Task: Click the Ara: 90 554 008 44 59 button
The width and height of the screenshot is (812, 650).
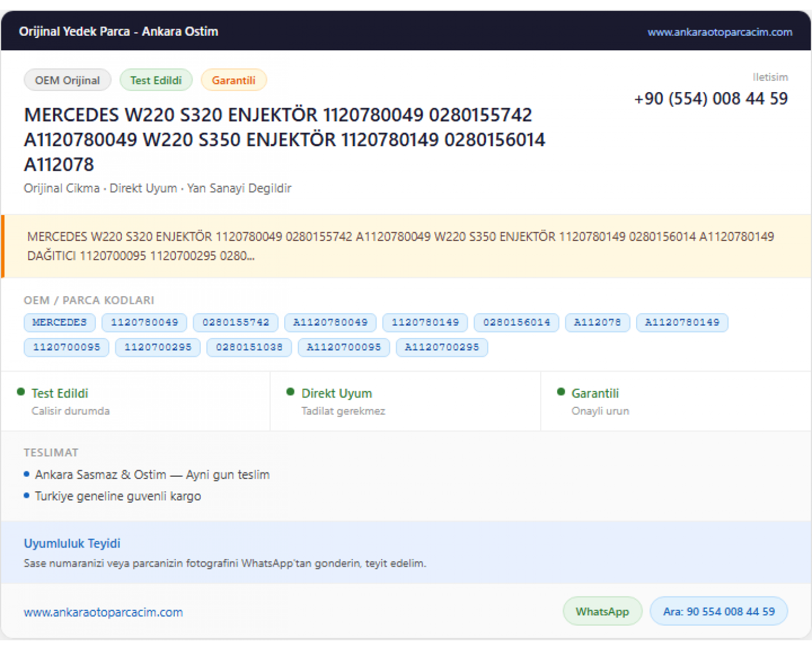Action: point(718,611)
